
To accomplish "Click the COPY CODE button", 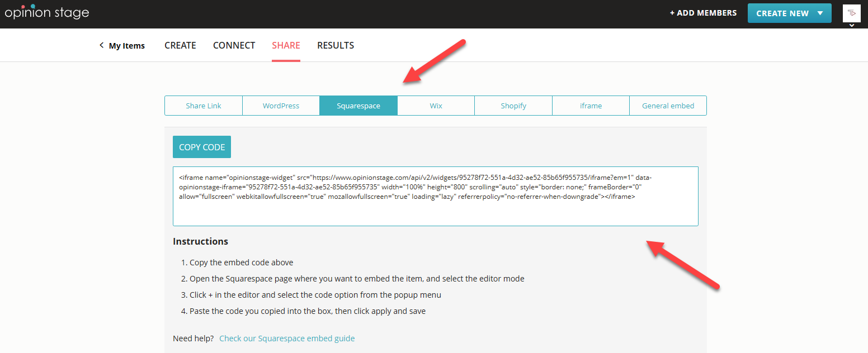I will click(x=201, y=146).
